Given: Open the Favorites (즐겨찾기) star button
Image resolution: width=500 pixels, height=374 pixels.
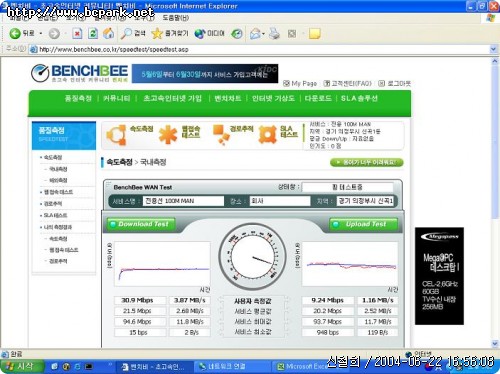Looking at the screenshot, I should coord(170,33).
